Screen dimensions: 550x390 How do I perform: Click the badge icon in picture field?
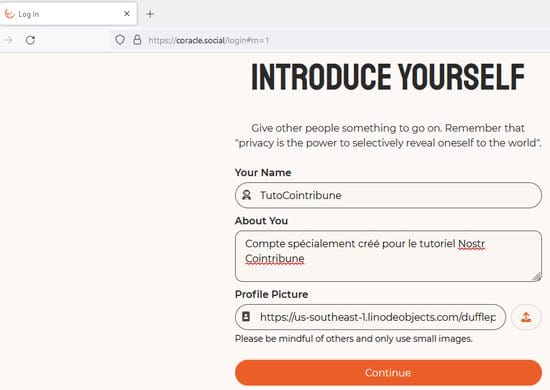pyautogui.click(x=246, y=317)
